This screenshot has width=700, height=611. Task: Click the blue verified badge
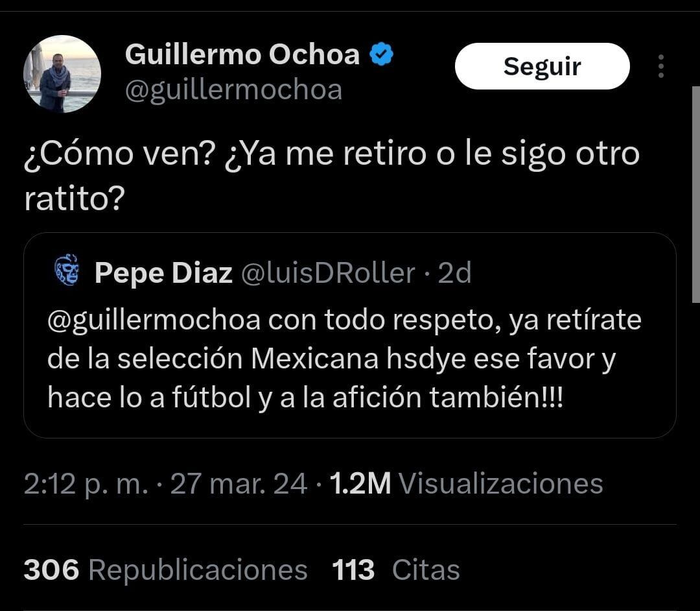[x=381, y=55]
